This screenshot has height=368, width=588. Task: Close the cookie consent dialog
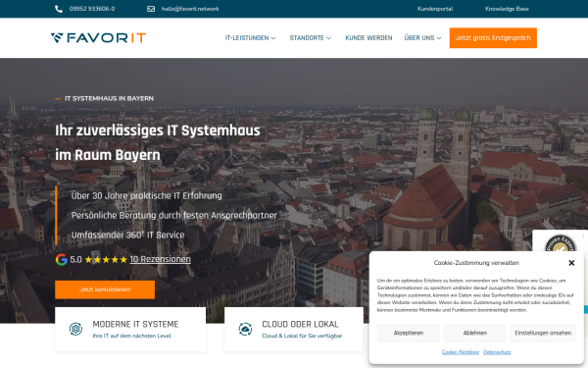(571, 263)
